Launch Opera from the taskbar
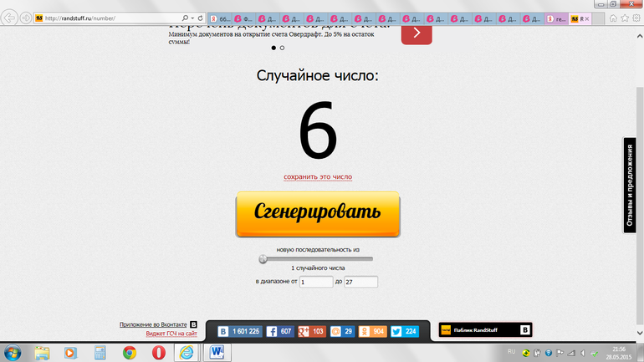Screen dimensions: 644x362 [x=159, y=353]
